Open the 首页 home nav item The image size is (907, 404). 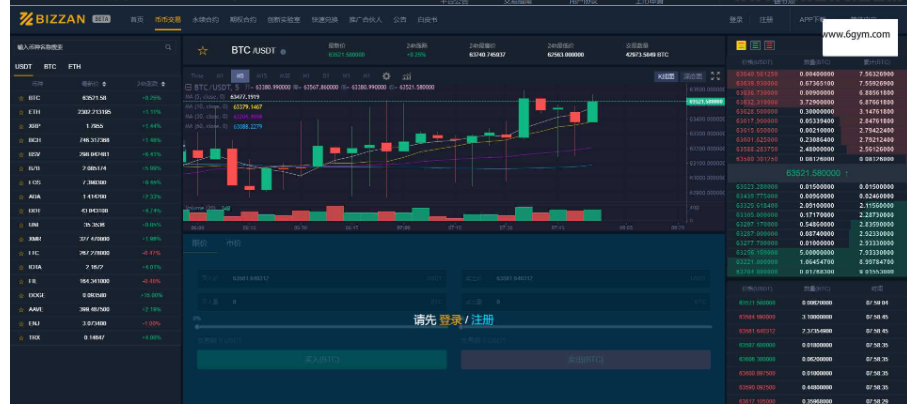click(137, 20)
